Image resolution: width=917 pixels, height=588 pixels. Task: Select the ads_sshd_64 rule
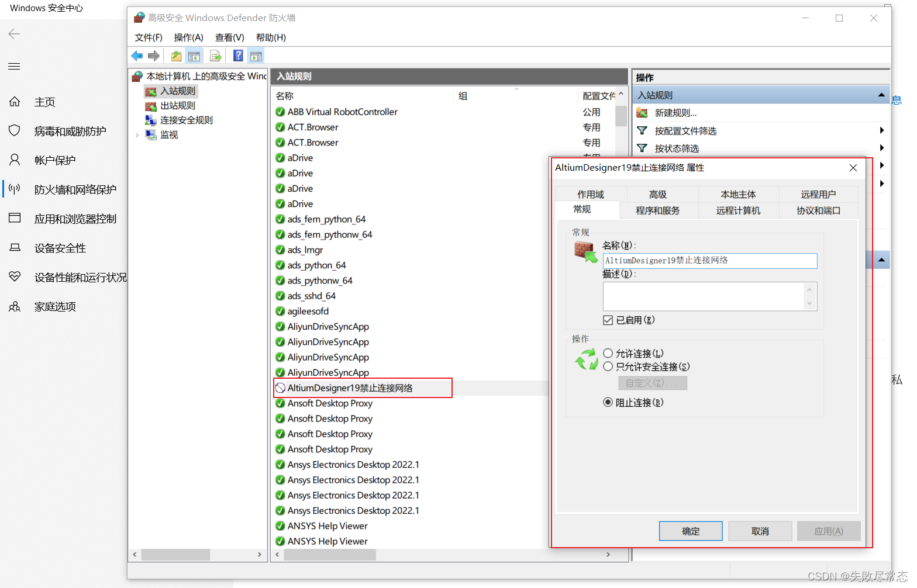click(x=311, y=296)
